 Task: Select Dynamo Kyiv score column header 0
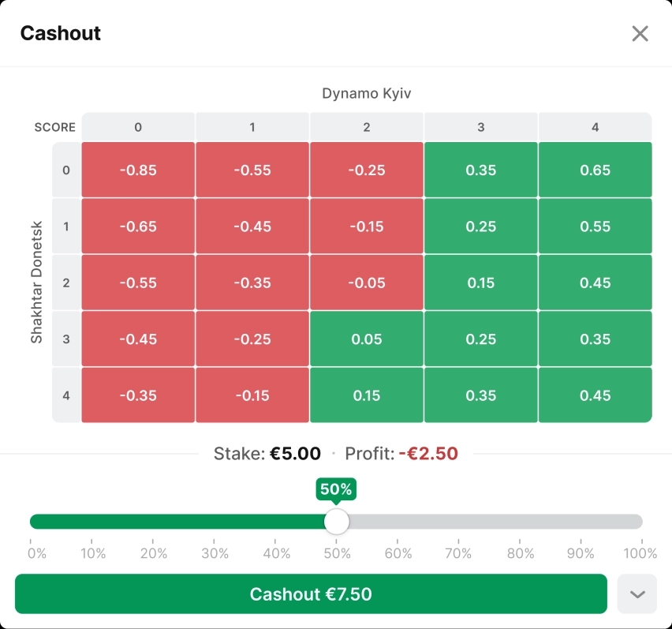(x=138, y=127)
